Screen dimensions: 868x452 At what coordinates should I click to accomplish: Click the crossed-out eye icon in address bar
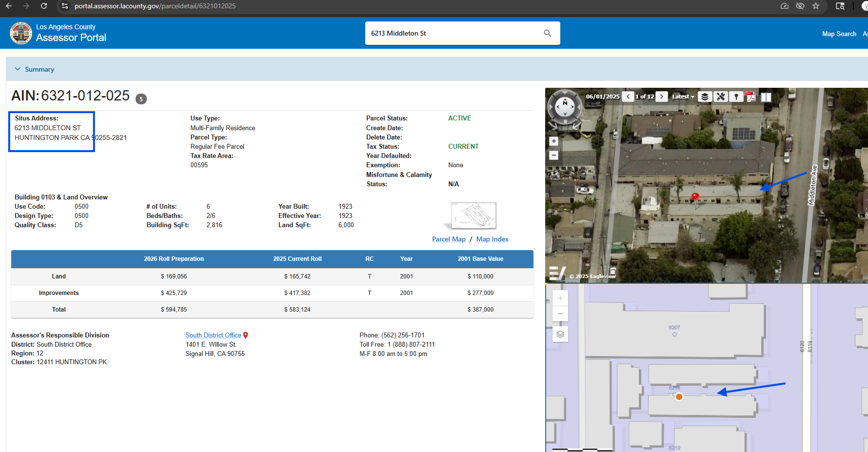pyautogui.click(x=800, y=6)
